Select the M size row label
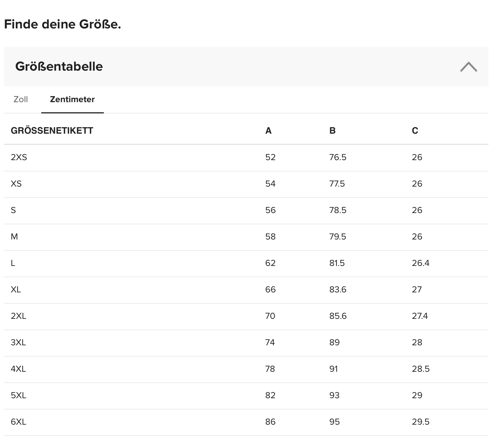 click(14, 236)
